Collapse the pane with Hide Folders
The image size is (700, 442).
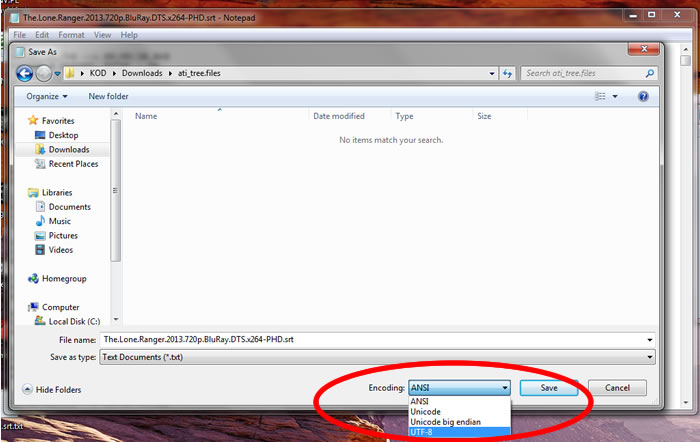pos(55,389)
